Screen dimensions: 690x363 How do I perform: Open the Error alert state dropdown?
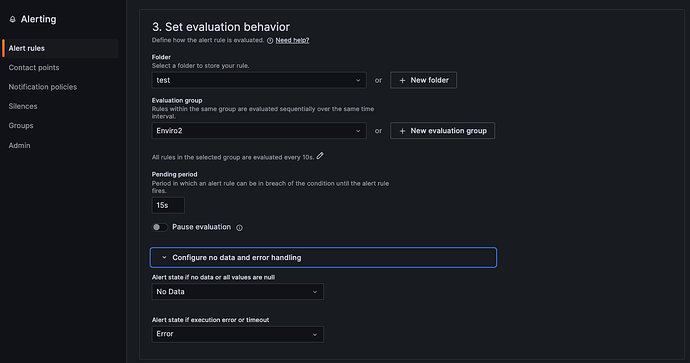coord(238,334)
